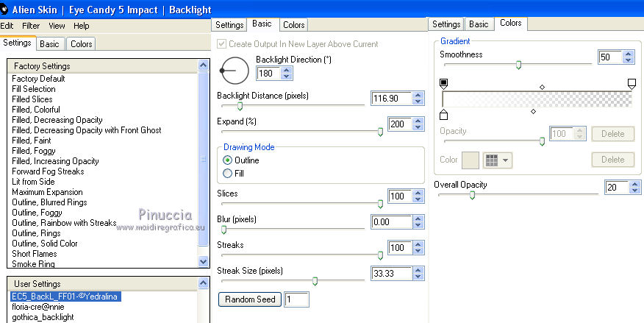Click the Backlight Direction dial

(x=235, y=71)
